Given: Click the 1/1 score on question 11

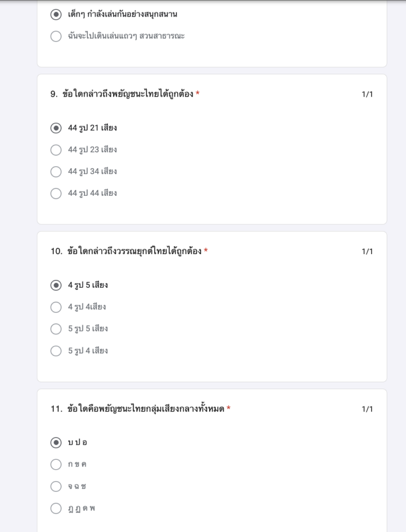Looking at the screenshot, I should click(x=368, y=409).
